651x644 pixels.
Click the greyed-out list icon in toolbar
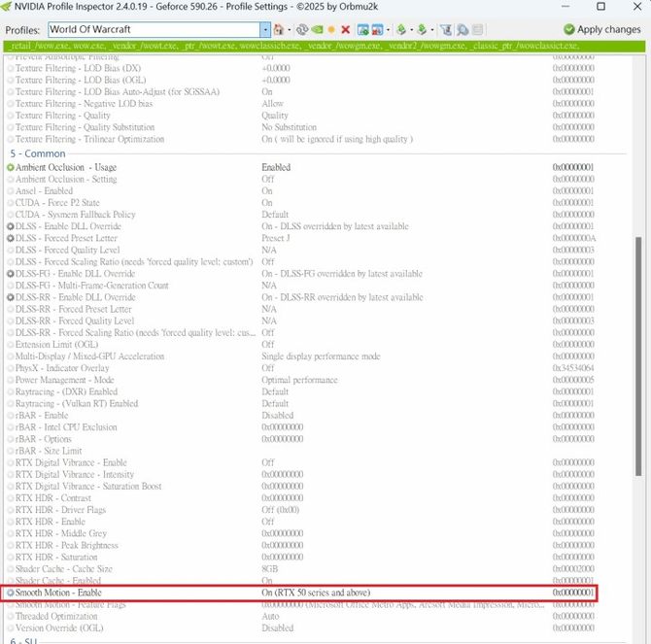click(x=477, y=29)
